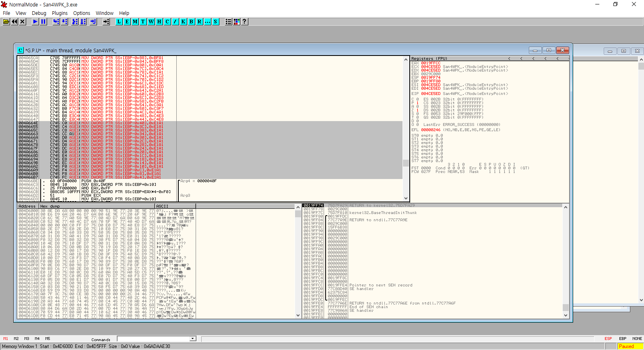The image size is (644, 350).
Task: Select the EAX register value 0019FFCC
Action: pos(431,63)
